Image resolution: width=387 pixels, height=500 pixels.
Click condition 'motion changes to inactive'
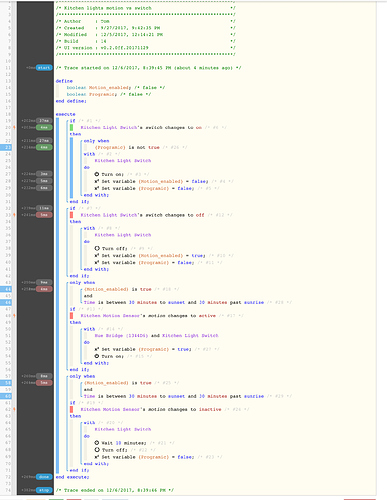coord(151,409)
